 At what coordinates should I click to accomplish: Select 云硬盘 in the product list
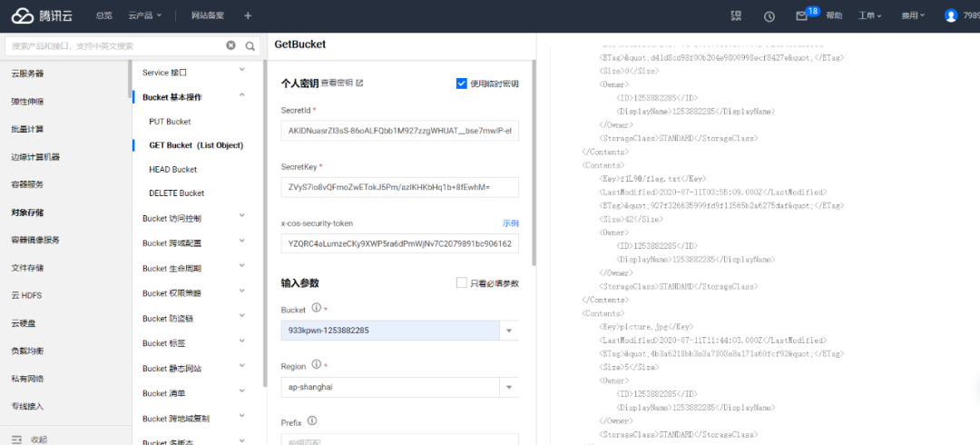[x=24, y=323]
